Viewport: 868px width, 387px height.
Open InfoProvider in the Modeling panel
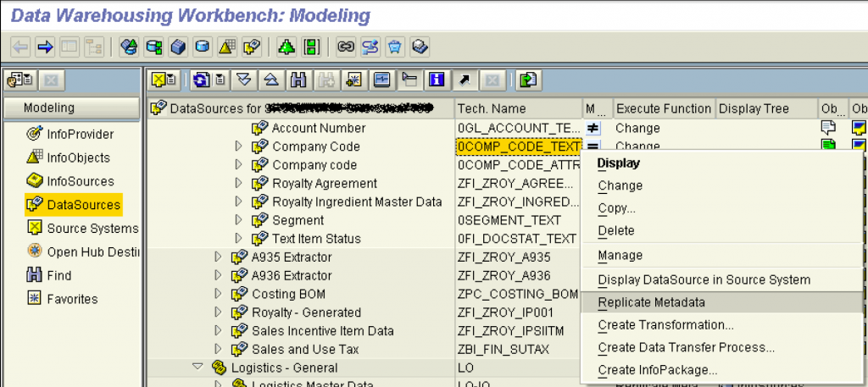pos(81,134)
